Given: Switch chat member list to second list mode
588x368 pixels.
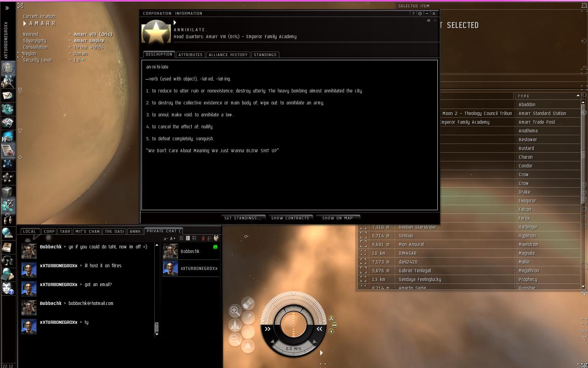Looking at the screenshot, I should (188, 238).
